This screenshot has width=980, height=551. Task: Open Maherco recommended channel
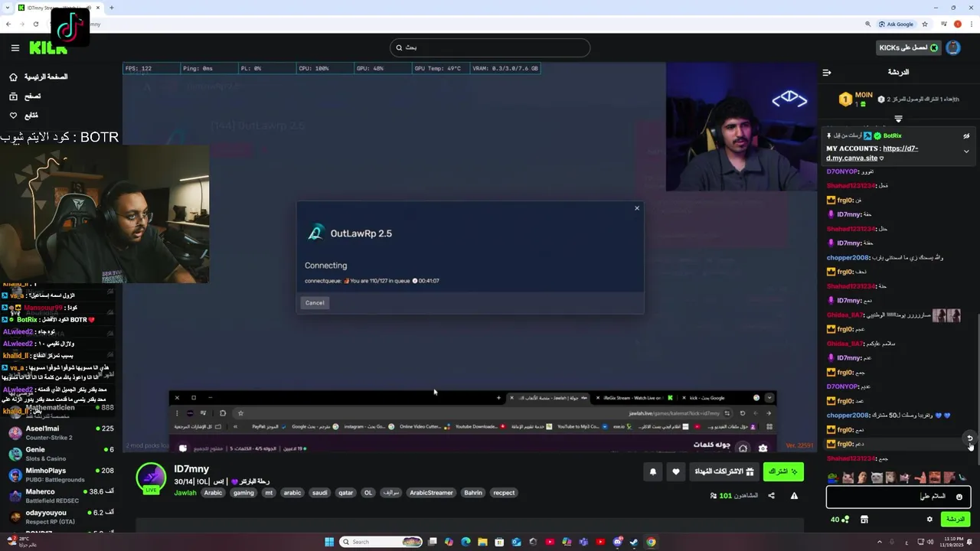(60, 495)
